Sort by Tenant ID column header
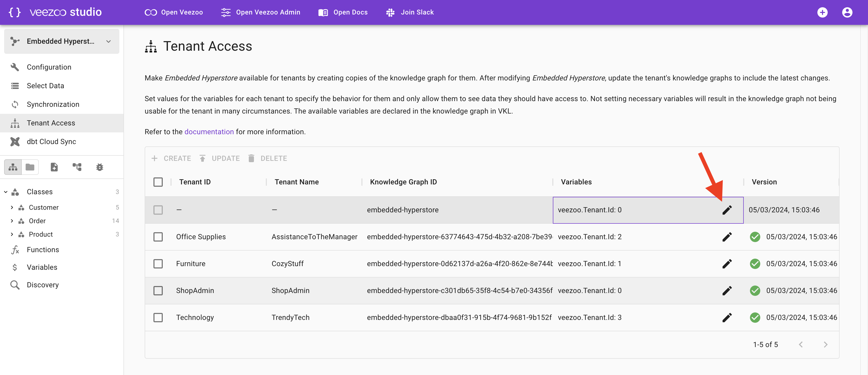 coord(195,182)
